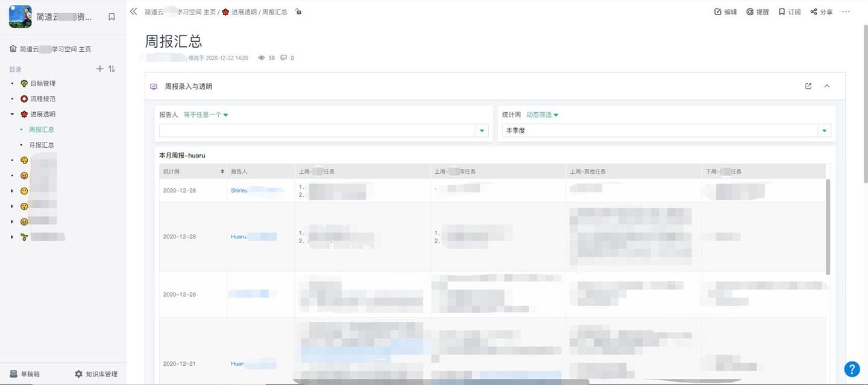Click the sort icon in 目录 header

click(x=112, y=69)
